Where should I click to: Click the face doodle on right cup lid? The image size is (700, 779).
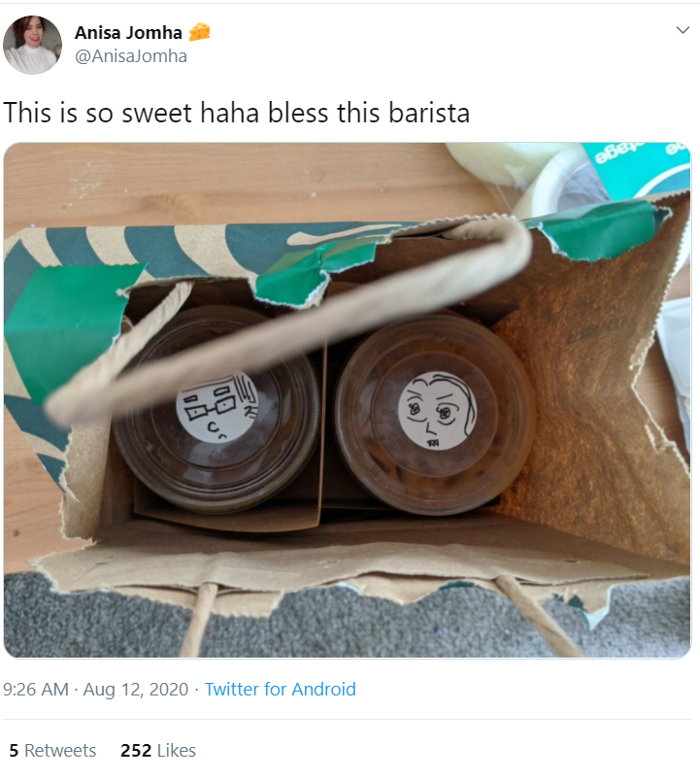point(437,411)
